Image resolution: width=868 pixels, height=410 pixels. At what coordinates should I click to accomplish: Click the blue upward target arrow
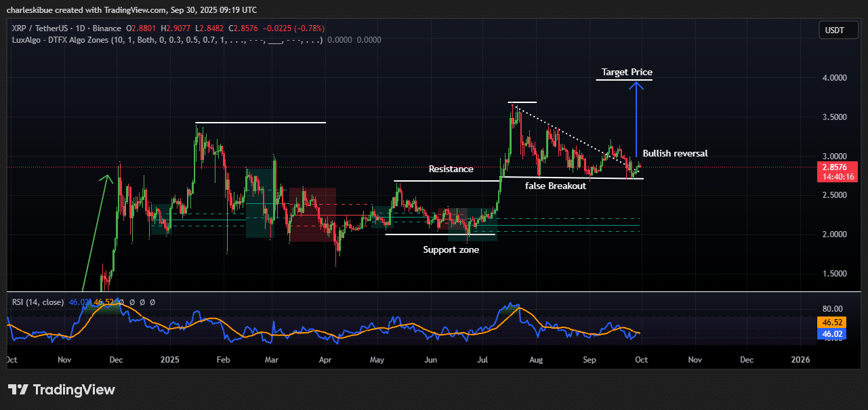pyautogui.click(x=635, y=115)
